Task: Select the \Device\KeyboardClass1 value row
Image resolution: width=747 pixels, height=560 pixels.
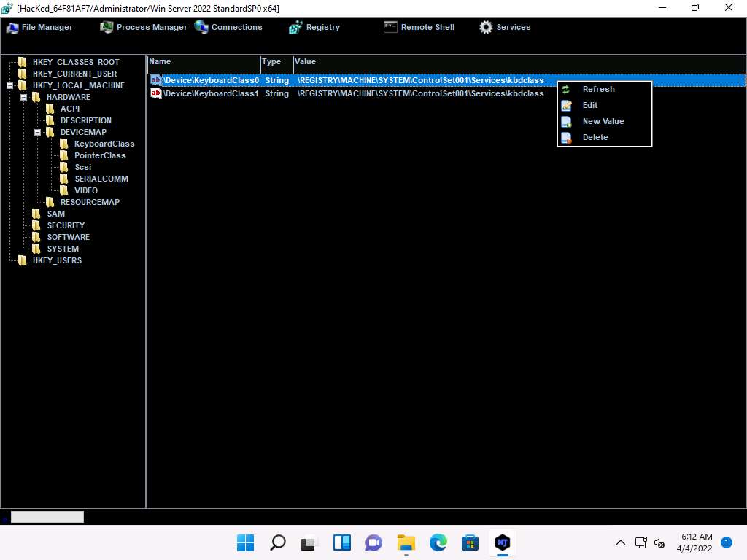Action: [211, 93]
